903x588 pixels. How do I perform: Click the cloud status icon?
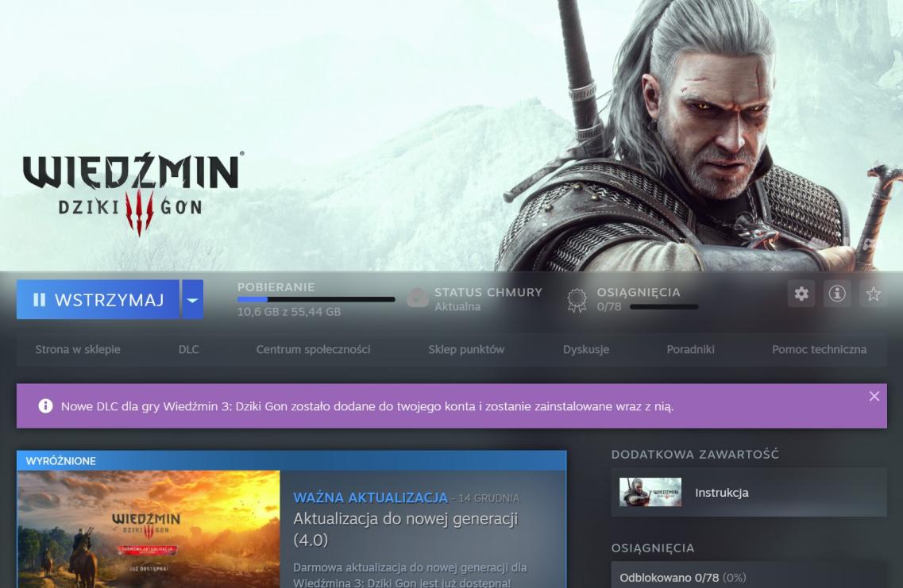[418, 298]
